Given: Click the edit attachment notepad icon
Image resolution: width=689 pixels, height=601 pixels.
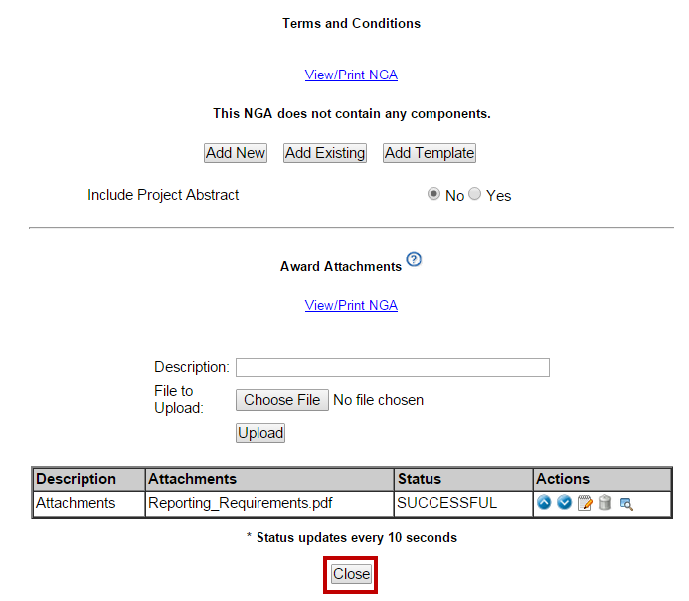Looking at the screenshot, I should (x=585, y=503).
